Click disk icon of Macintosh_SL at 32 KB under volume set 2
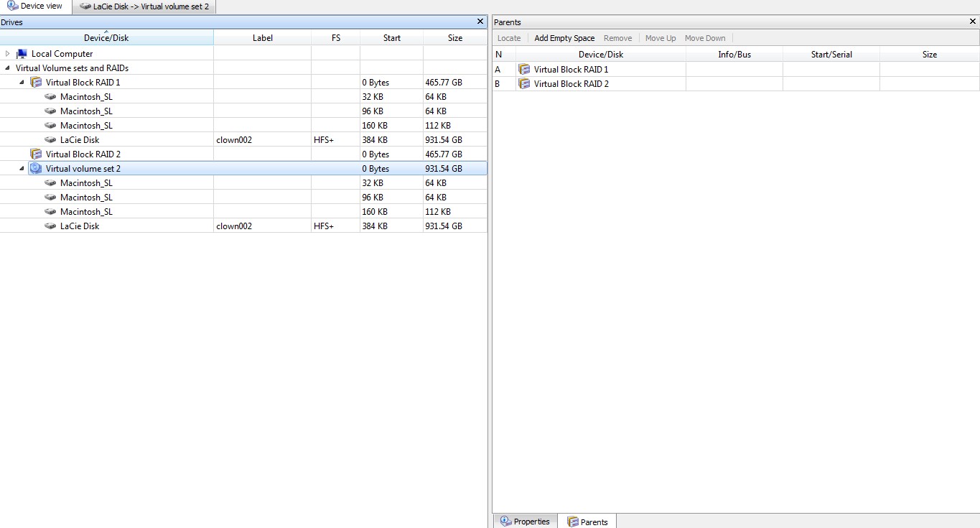This screenshot has width=980, height=528. coord(50,183)
